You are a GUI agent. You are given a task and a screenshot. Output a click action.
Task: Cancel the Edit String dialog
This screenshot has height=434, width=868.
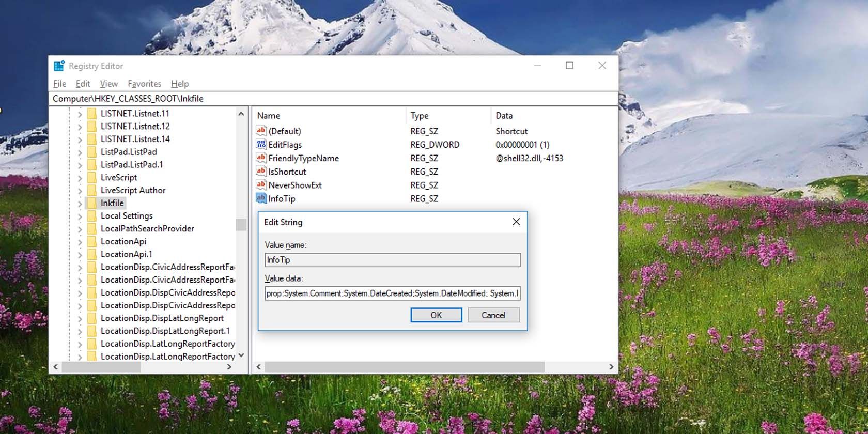point(493,315)
